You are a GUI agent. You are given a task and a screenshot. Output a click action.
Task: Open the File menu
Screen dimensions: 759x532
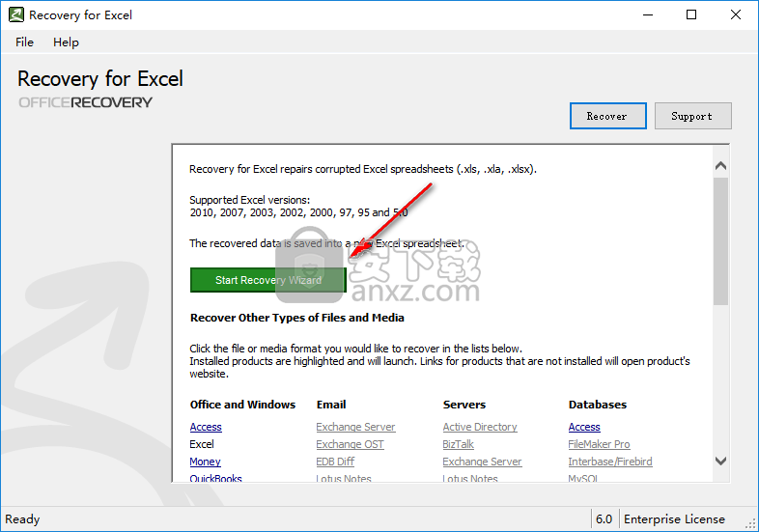click(24, 42)
